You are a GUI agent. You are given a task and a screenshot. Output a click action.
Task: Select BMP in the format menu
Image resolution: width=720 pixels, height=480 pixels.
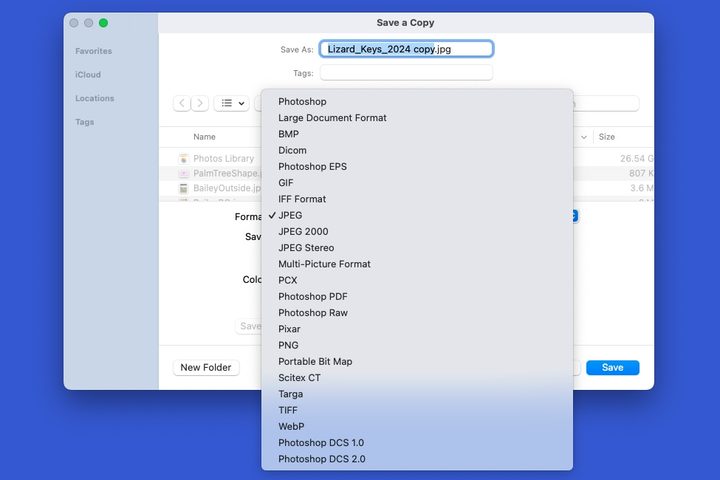(417, 134)
